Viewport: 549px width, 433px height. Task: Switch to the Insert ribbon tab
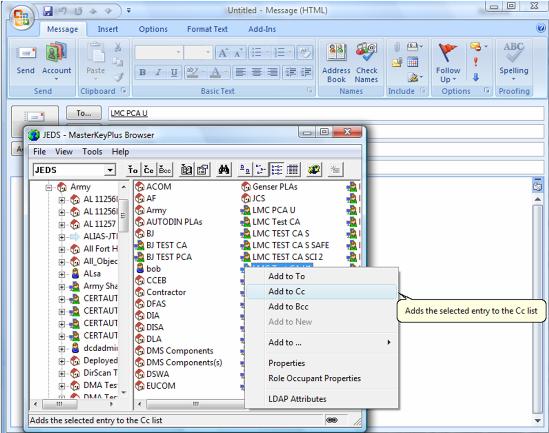click(x=108, y=29)
